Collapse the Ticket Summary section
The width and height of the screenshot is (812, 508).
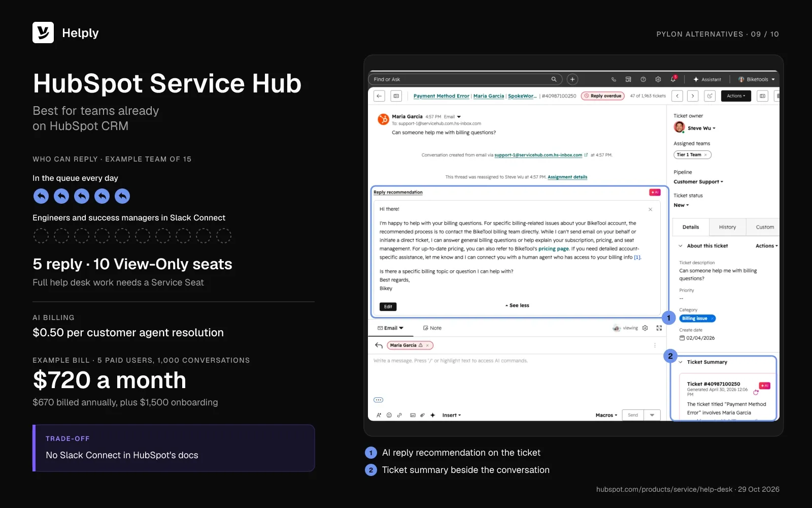click(681, 362)
